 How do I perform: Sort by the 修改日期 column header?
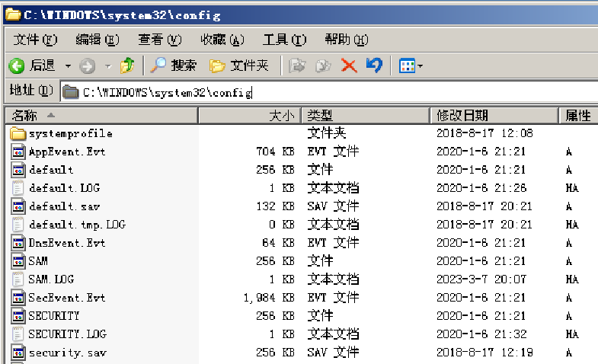[494, 116]
